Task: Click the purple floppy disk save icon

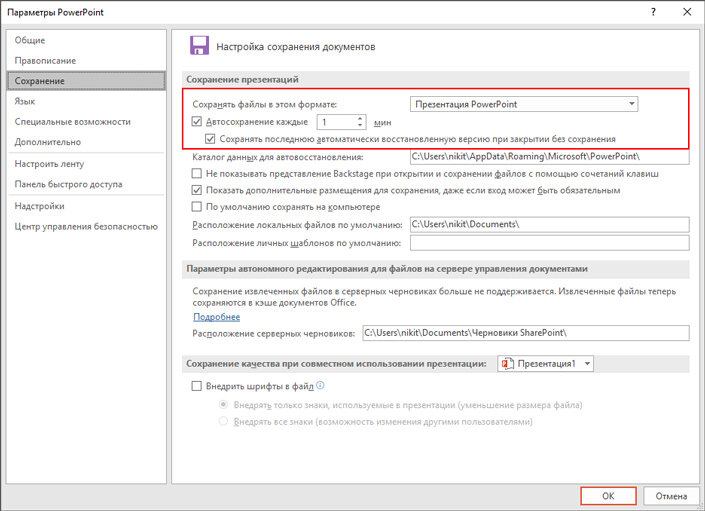Action: [x=199, y=45]
